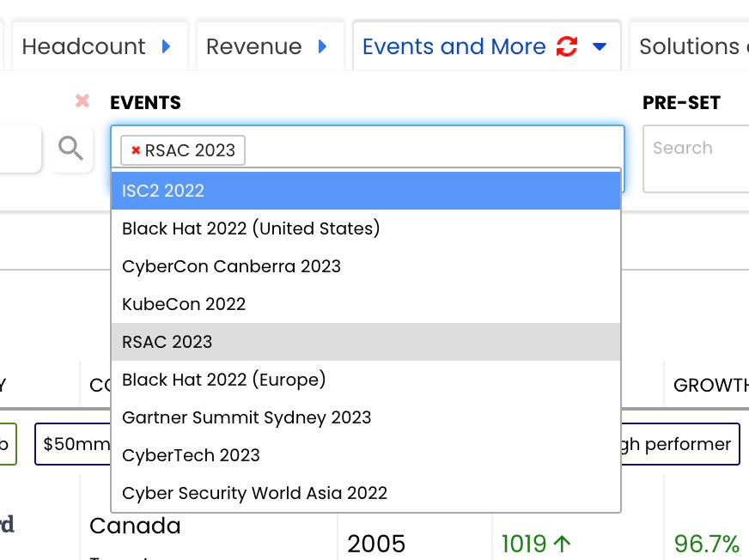Click the 2005 founded year cell

pyautogui.click(x=376, y=544)
